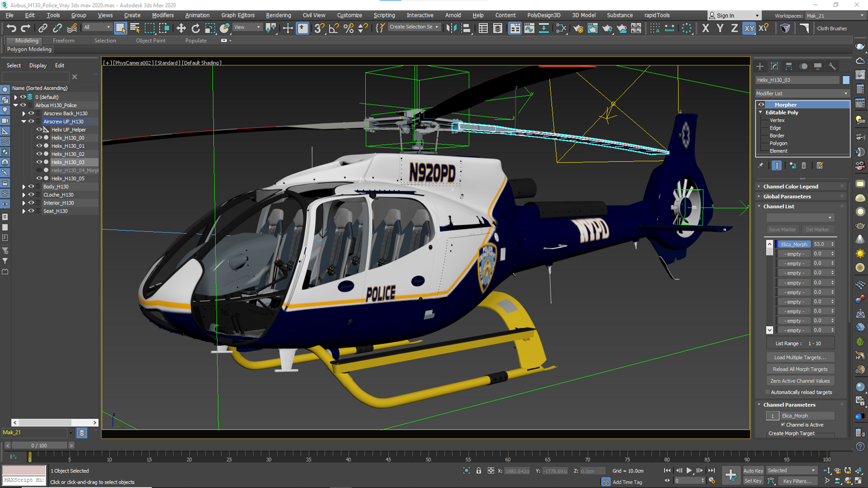Open the Curve Editor icon
868x488 pixels.
[x=529, y=28]
